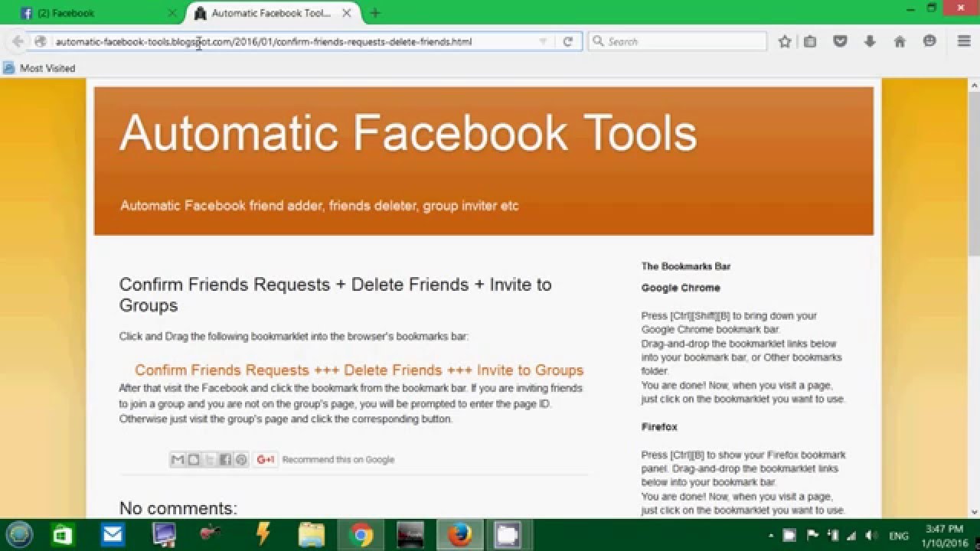The height and width of the screenshot is (551, 980).
Task: Share post with BlogThis icon
Action: [x=194, y=459]
